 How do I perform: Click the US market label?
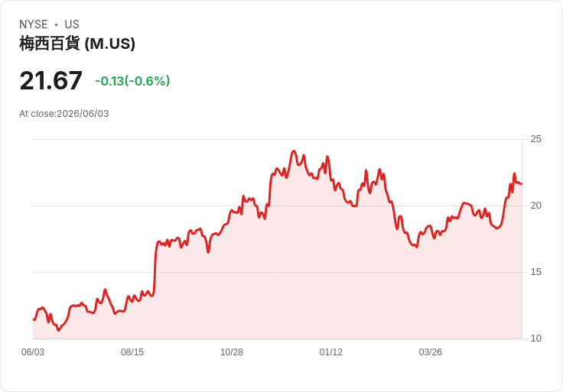click(72, 24)
